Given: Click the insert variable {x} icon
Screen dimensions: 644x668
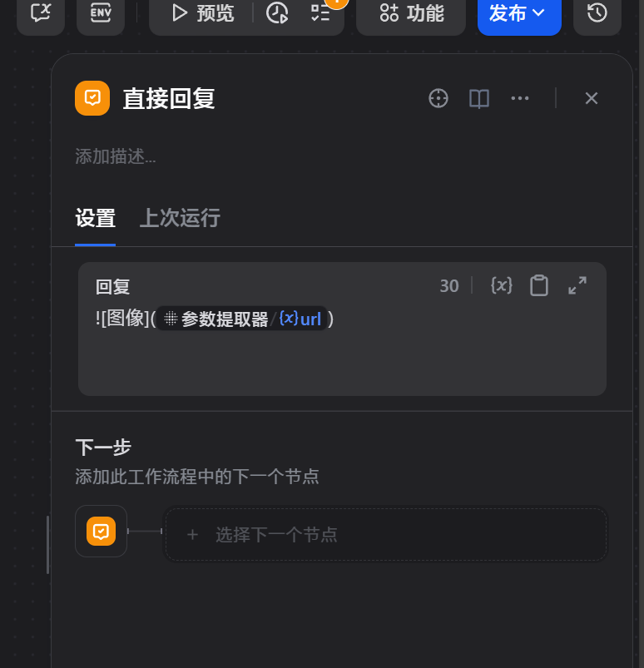Looking at the screenshot, I should coord(501,285).
